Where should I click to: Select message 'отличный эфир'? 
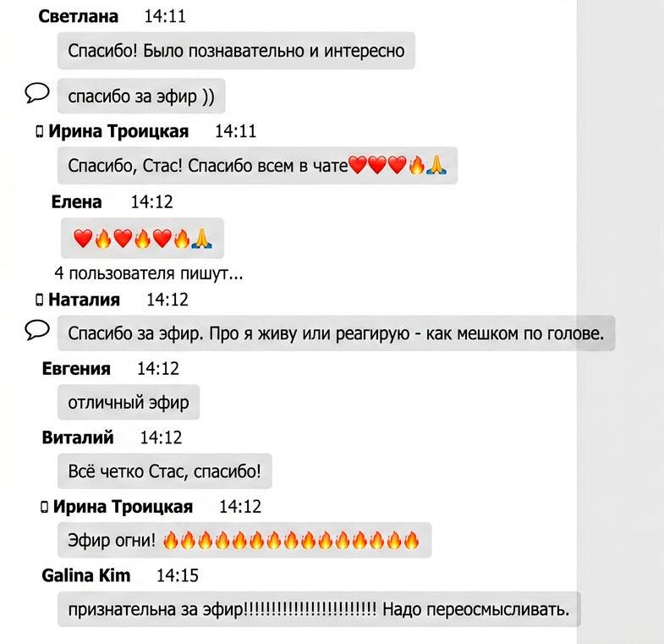129,402
